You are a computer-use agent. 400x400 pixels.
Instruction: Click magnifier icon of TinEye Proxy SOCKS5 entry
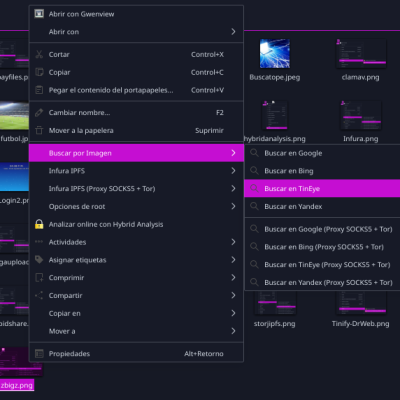[254, 265]
